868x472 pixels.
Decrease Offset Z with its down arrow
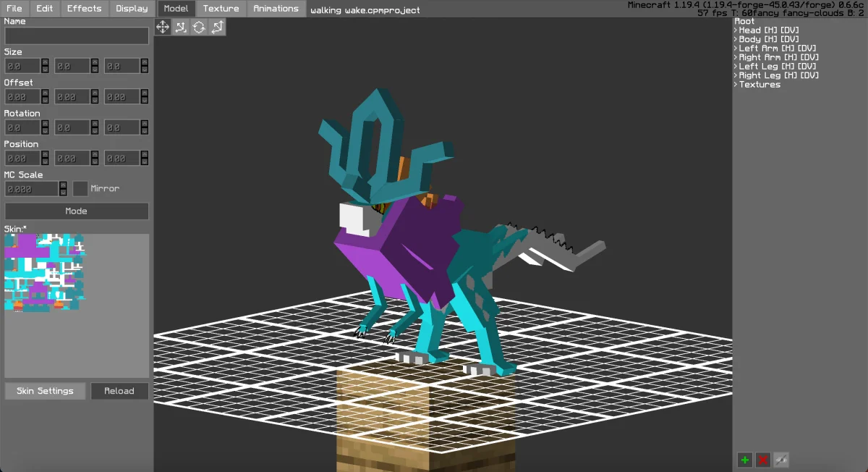(x=145, y=100)
